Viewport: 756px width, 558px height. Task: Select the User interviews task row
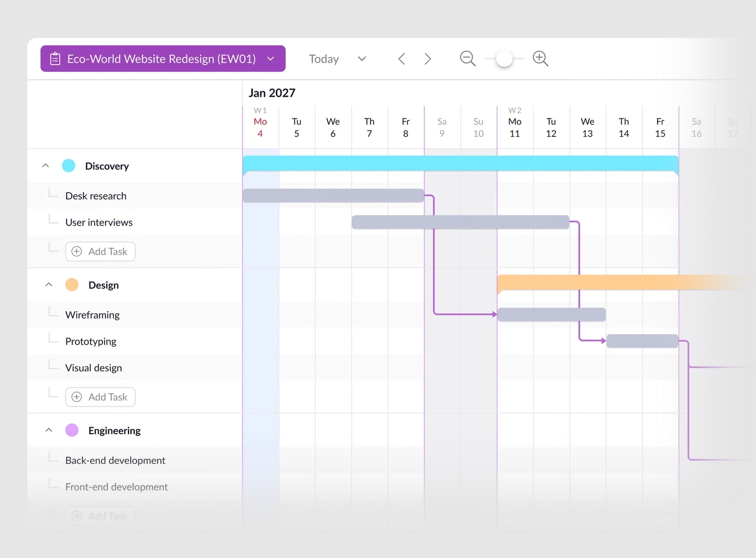[x=135, y=222]
